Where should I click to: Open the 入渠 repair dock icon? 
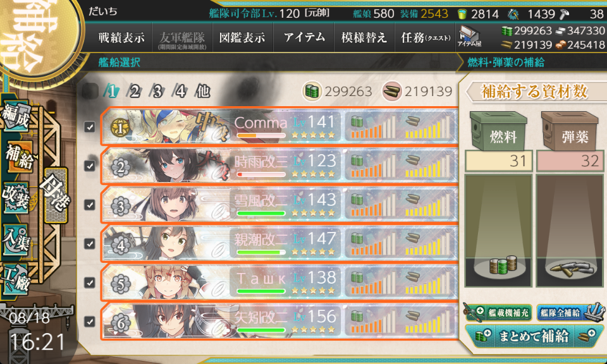click(16, 239)
